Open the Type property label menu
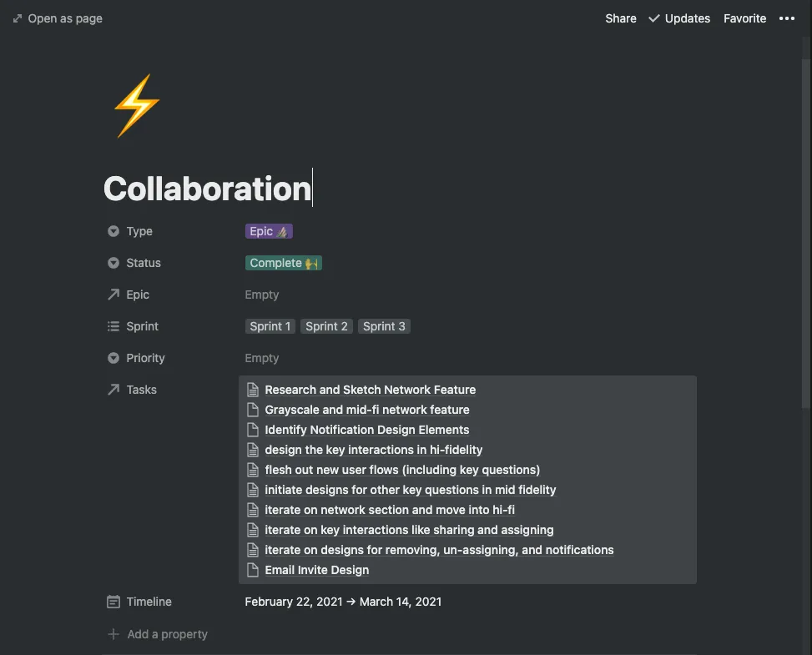Image resolution: width=812 pixels, height=655 pixels. coord(139,231)
